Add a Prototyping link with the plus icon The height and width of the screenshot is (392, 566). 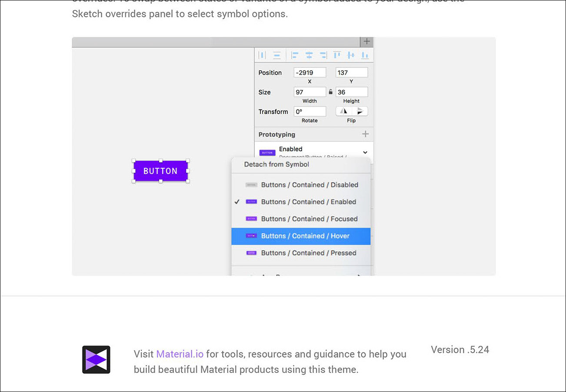tap(366, 134)
